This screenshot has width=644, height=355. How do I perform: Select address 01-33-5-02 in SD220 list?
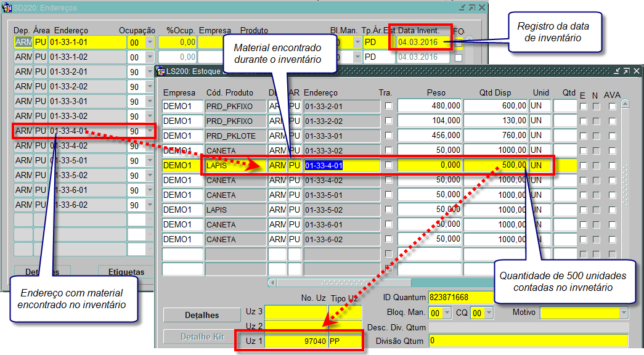[87, 175]
